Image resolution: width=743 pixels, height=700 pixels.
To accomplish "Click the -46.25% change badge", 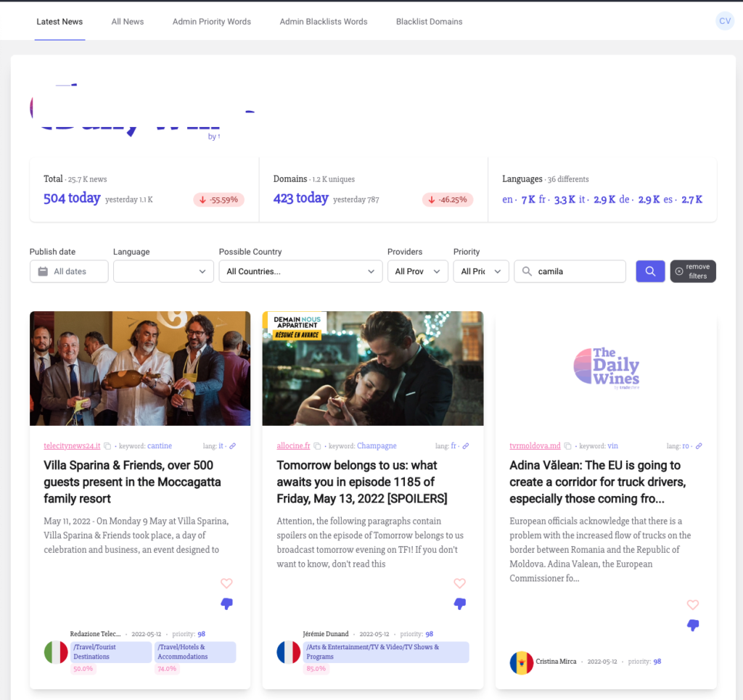I will (447, 200).
